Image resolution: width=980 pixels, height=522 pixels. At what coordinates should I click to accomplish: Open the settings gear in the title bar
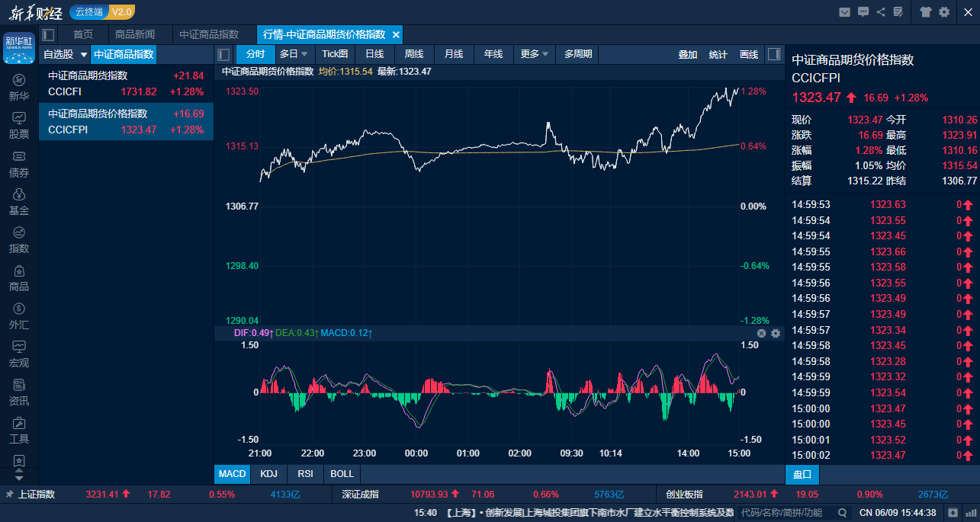(944, 12)
